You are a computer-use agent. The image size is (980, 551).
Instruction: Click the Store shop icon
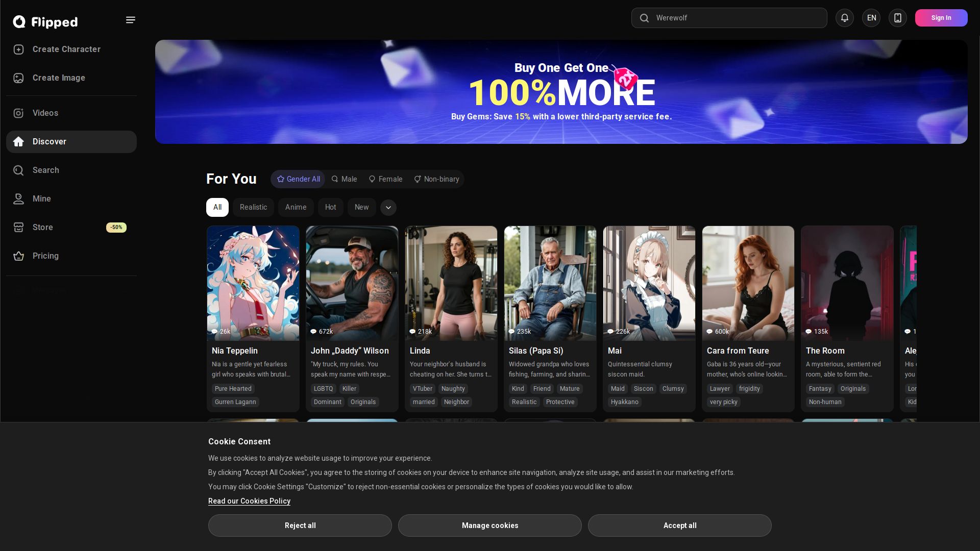coord(19,228)
